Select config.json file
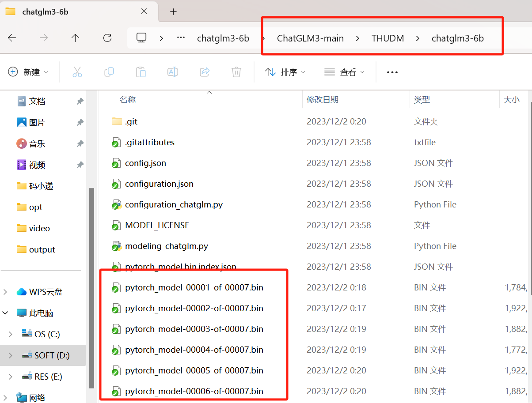532x403 pixels. [145, 163]
